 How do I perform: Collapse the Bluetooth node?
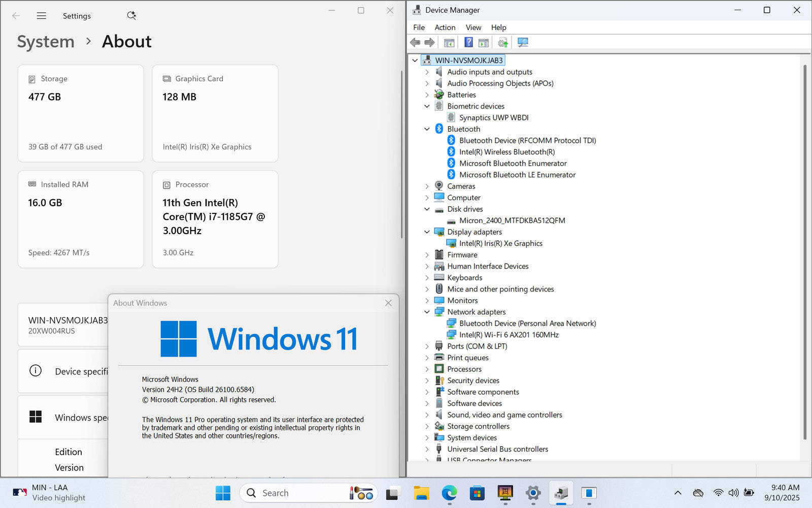[x=427, y=129]
